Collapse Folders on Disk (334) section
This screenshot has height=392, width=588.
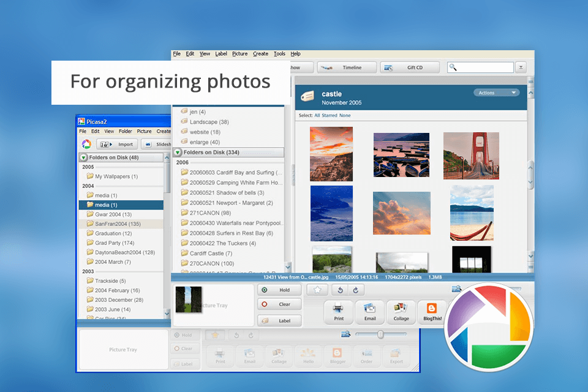178,153
